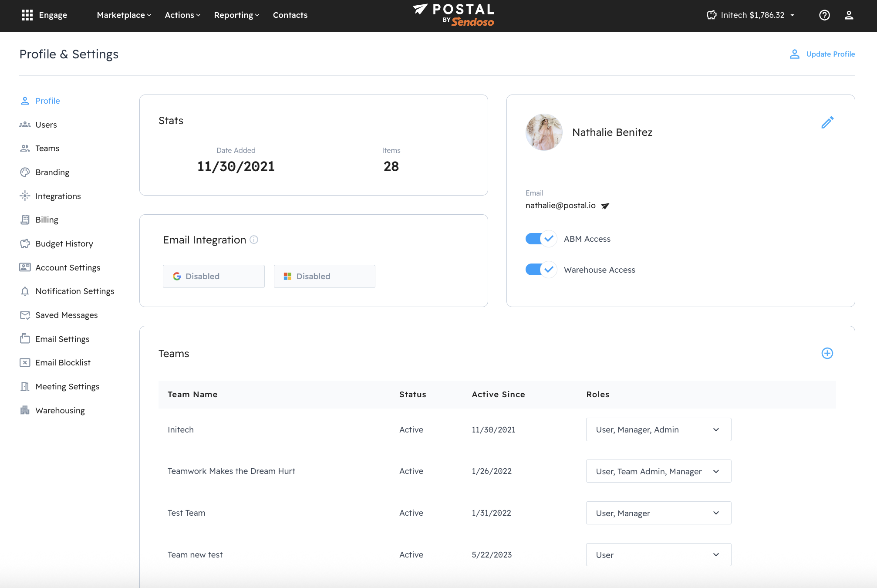
Task: Go to Notification Settings in sidebar
Action: point(74,291)
